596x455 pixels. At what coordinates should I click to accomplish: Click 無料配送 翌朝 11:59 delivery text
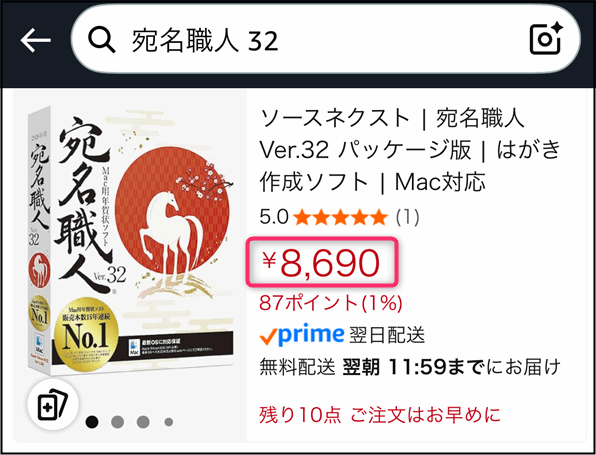pyautogui.click(x=410, y=367)
